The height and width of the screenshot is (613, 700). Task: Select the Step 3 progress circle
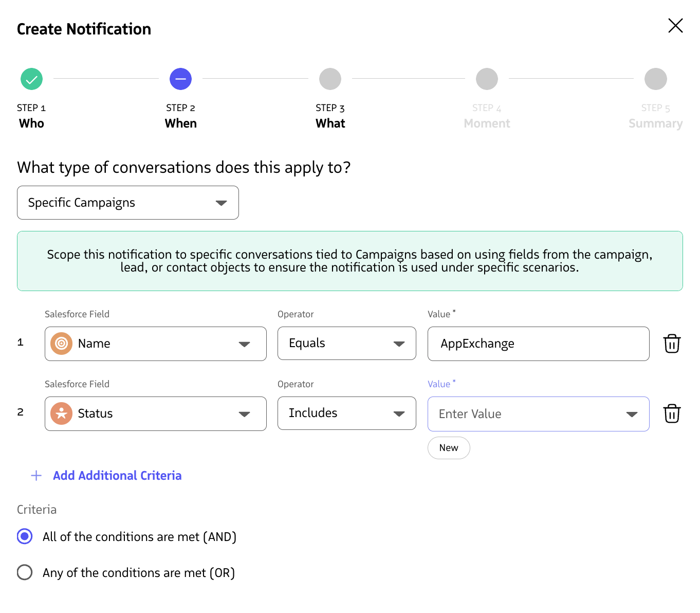point(330,79)
